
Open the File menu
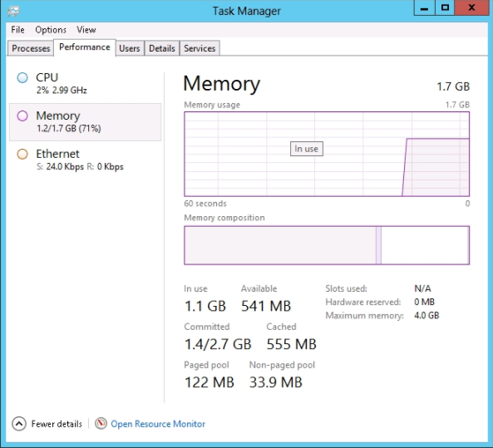click(17, 30)
